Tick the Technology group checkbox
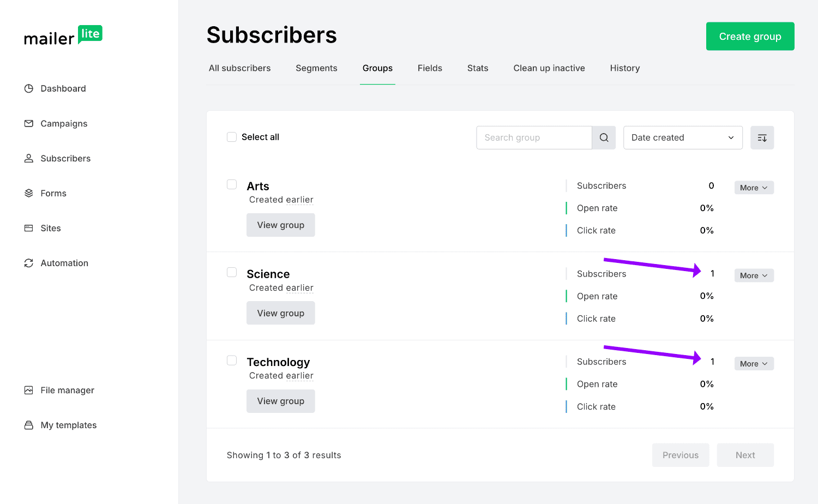The height and width of the screenshot is (504, 818). pos(232,360)
